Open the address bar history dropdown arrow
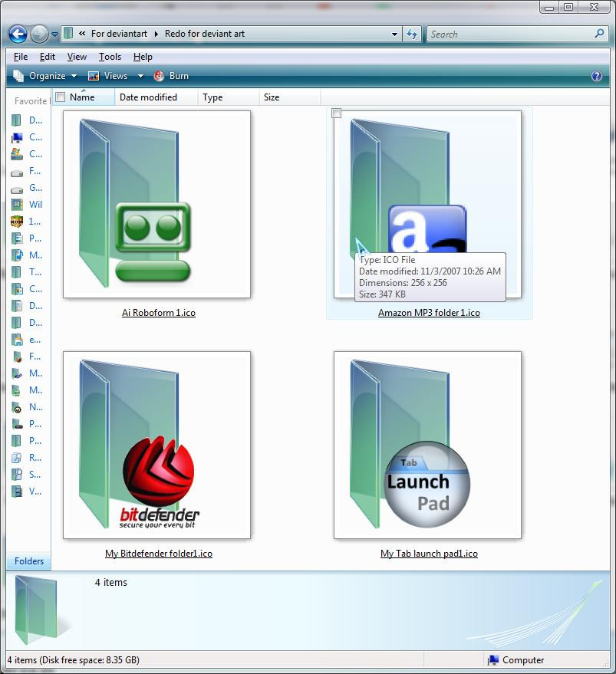 click(x=394, y=34)
